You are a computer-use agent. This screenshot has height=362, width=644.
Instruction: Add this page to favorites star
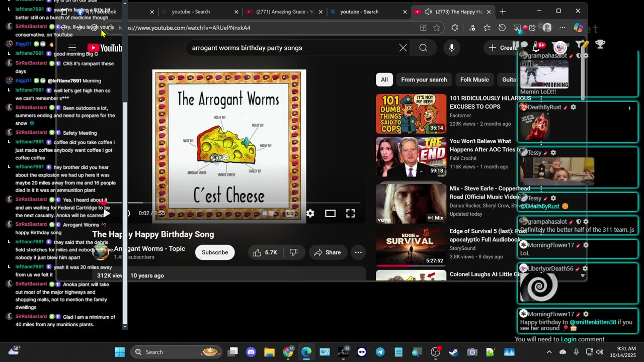[437, 28]
